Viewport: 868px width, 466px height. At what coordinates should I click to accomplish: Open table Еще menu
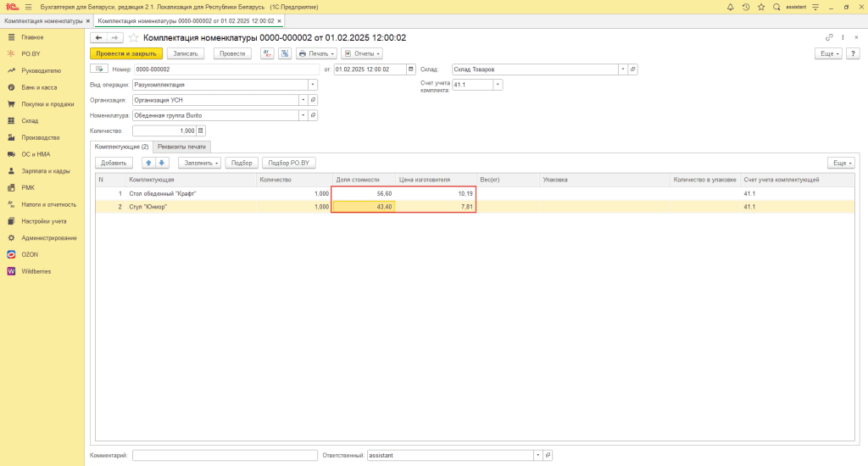click(x=841, y=163)
